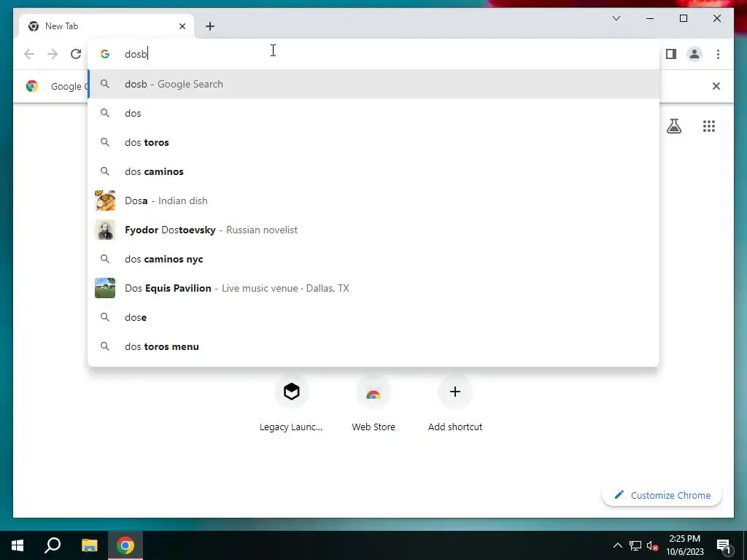Viewport: 747px width, 560px height.
Task: Open the Windows Start menu
Action: [x=18, y=545]
